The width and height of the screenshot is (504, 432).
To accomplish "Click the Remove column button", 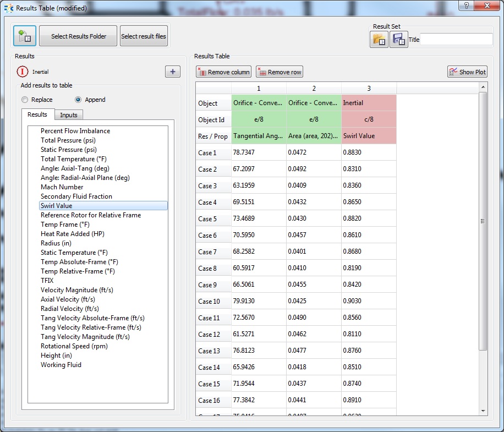I will tap(223, 72).
